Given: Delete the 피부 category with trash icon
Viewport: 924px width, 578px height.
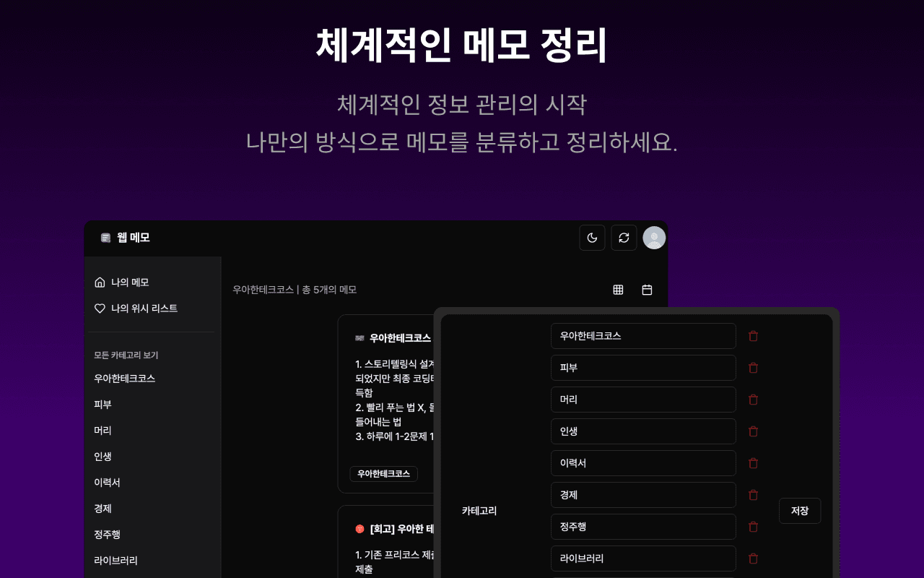Looking at the screenshot, I should (753, 368).
